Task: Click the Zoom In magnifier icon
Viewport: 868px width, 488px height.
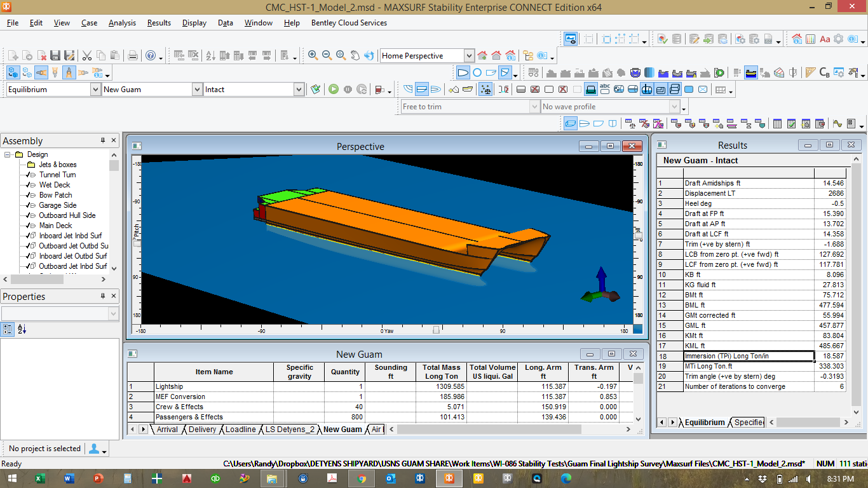Action: (313, 56)
